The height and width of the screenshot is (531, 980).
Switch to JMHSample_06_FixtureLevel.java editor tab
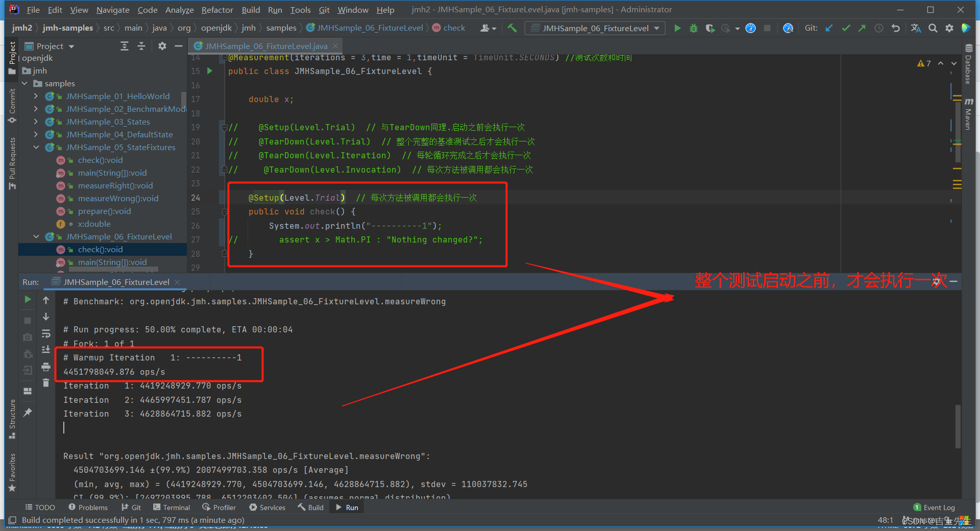tap(266, 46)
